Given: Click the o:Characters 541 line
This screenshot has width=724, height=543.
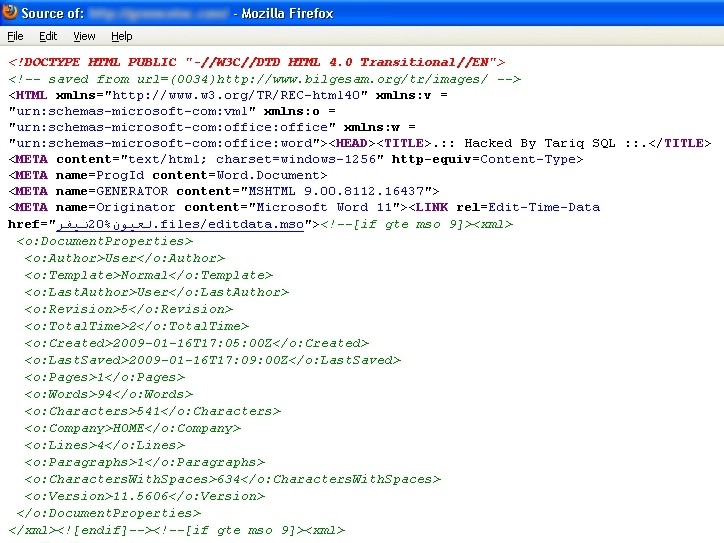Looking at the screenshot, I should click(x=153, y=411).
